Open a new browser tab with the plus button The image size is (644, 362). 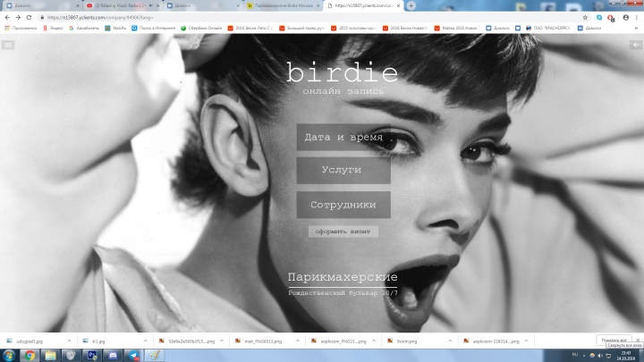411,5
